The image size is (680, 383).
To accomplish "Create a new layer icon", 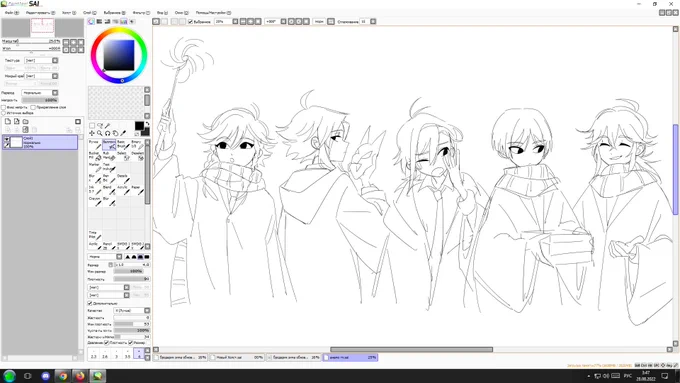I will [x=8, y=121].
